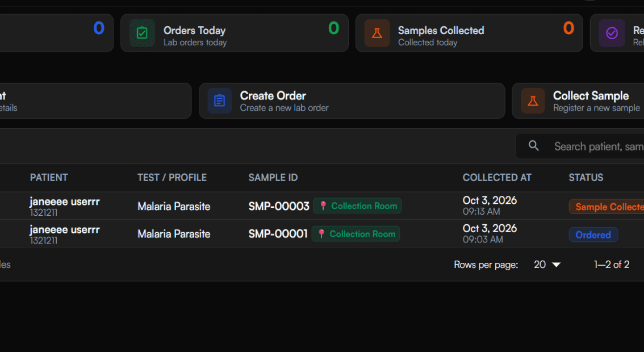The width and height of the screenshot is (644, 352).
Task: Click the Orders Today stat card title
Action: (195, 31)
